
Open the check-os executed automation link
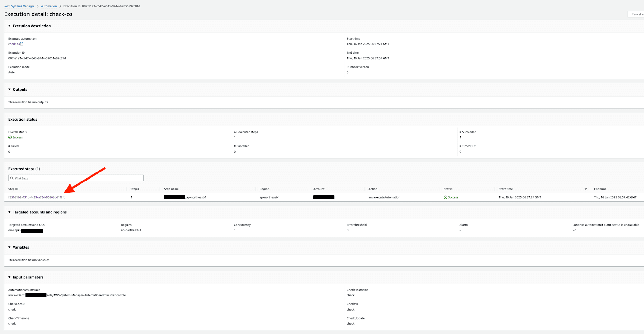tap(14, 44)
